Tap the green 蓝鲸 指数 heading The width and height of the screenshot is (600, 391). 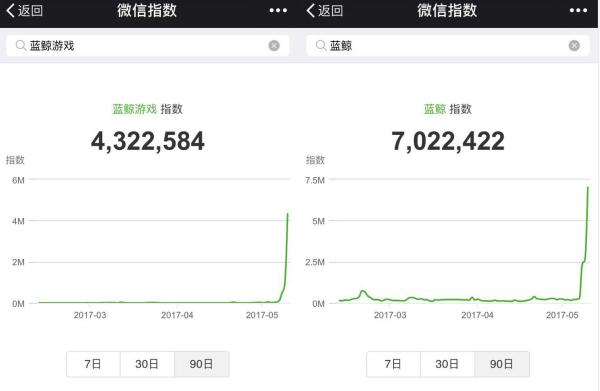(448, 109)
